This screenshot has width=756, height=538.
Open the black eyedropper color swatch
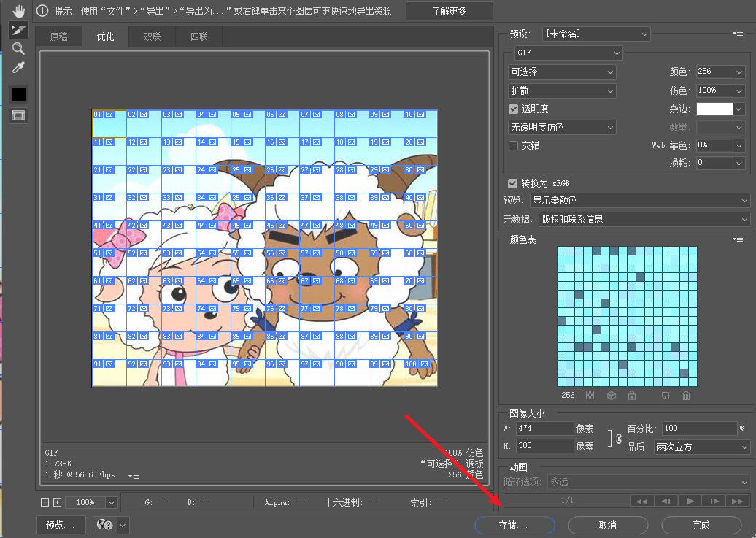tap(18, 94)
